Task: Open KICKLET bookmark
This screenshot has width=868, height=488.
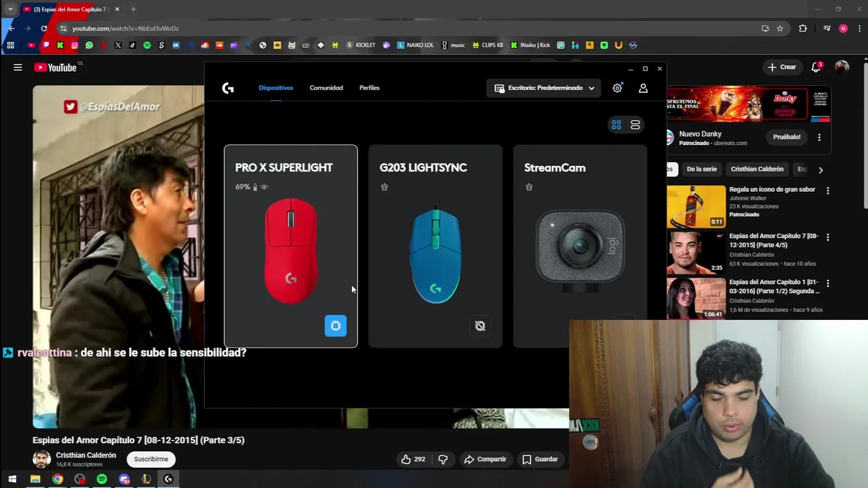Action: 360,45
